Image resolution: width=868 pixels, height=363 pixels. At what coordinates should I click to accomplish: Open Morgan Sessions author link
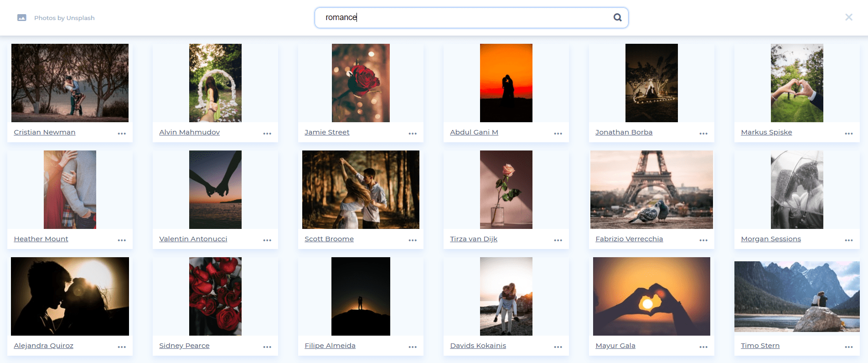click(771, 239)
